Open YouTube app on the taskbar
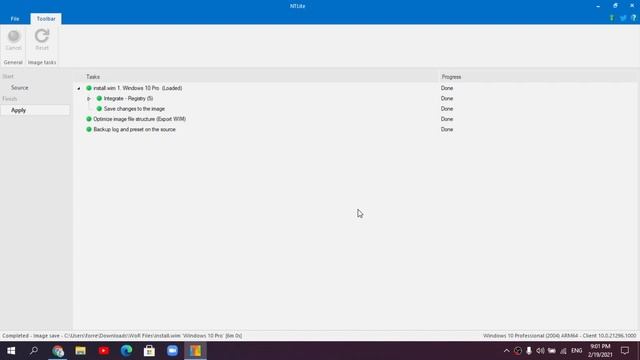Image resolution: width=640 pixels, height=360 pixels. (x=104, y=351)
